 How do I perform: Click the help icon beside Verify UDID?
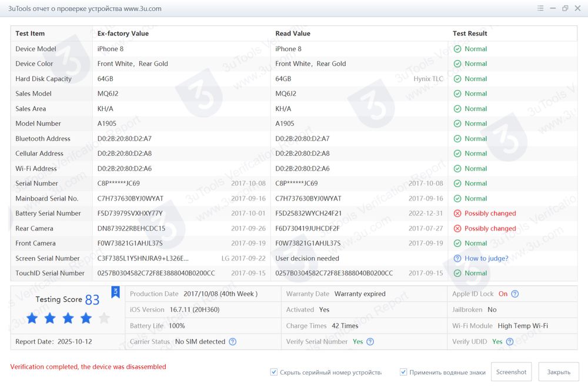(510, 342)
